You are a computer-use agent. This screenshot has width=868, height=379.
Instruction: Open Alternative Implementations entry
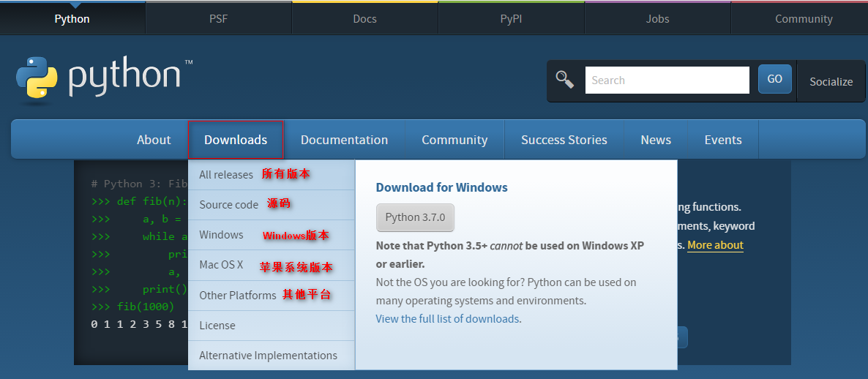[x=268, y=355]
